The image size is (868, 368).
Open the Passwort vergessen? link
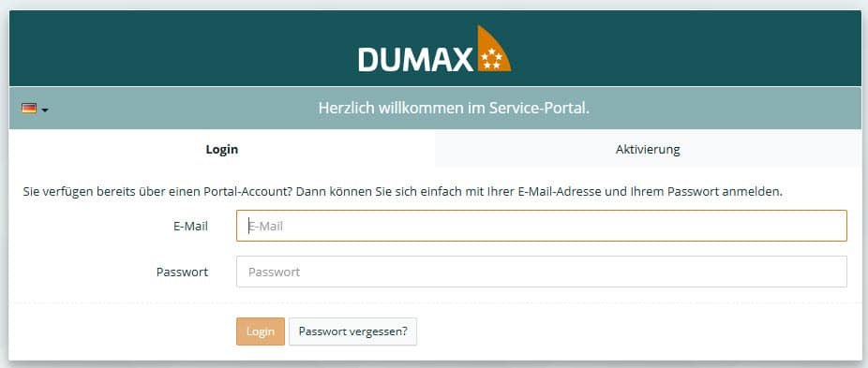[x=352, y=331]
